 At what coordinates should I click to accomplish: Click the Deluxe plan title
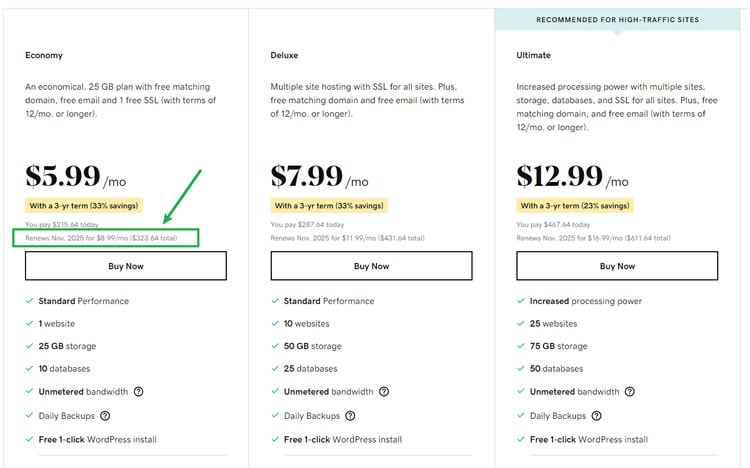click(x=284, y=55)
